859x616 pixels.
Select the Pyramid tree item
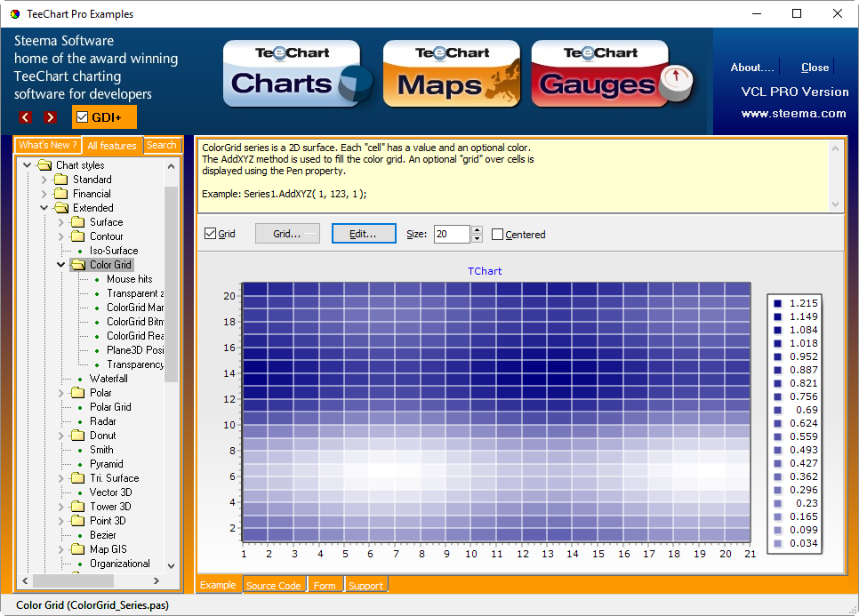click(107, 464)
